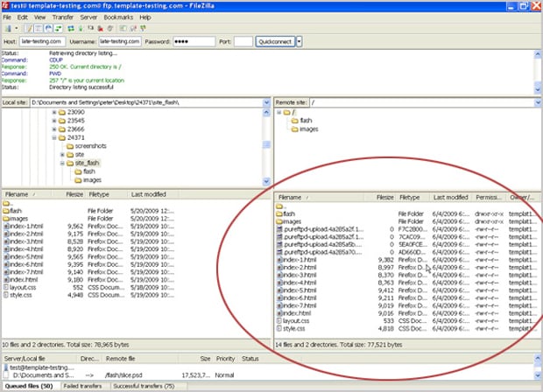Sort remote files by Filesize column header
This screenshot has height=392, width=543.
click(x=384, y=198)
